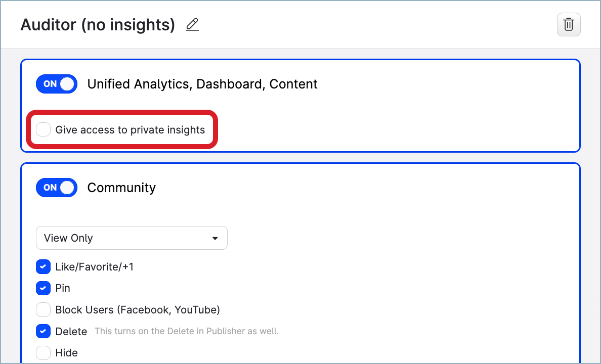Viewport: 601px width, 364px height.
Task: Tick the Block Users checkbox
Action: pos(44,309)
